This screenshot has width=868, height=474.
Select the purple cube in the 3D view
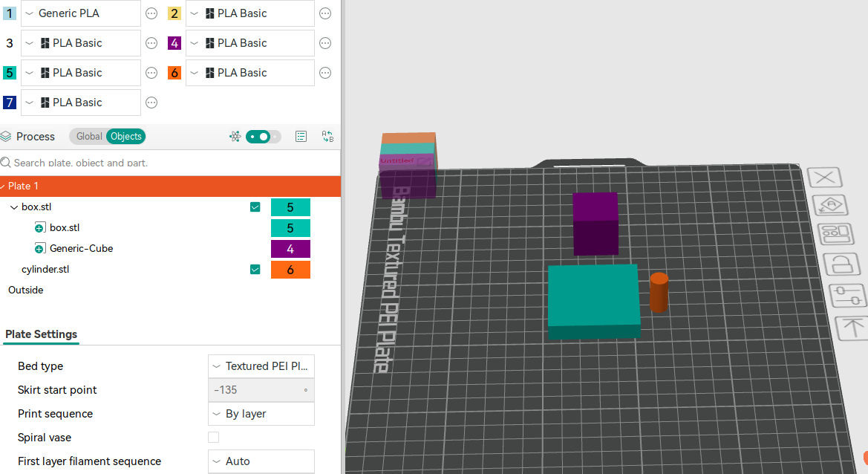[595, 224]
